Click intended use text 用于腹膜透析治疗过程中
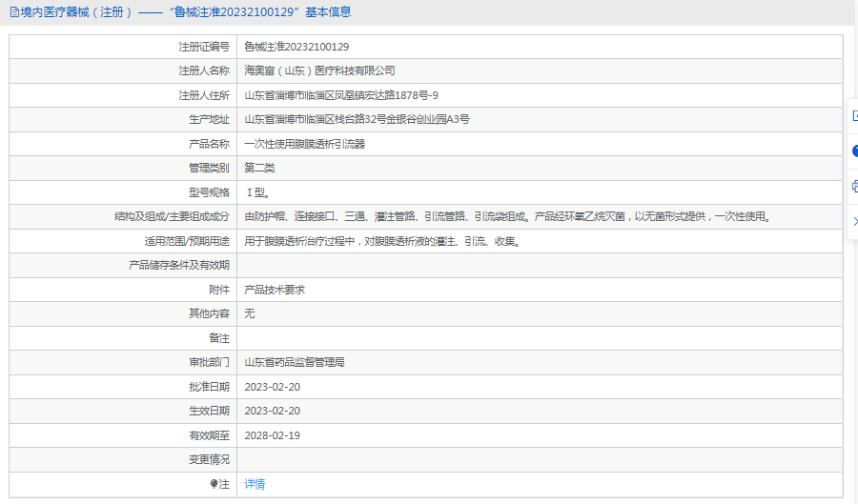 click(382, 241)
